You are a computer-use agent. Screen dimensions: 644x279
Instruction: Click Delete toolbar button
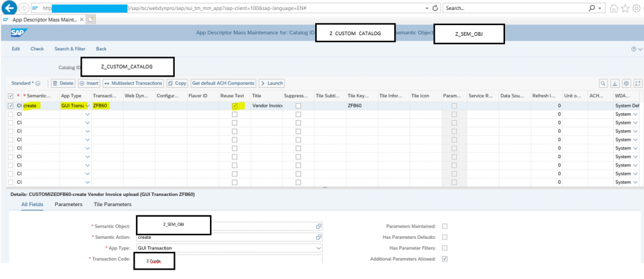[x=63, y=84]
